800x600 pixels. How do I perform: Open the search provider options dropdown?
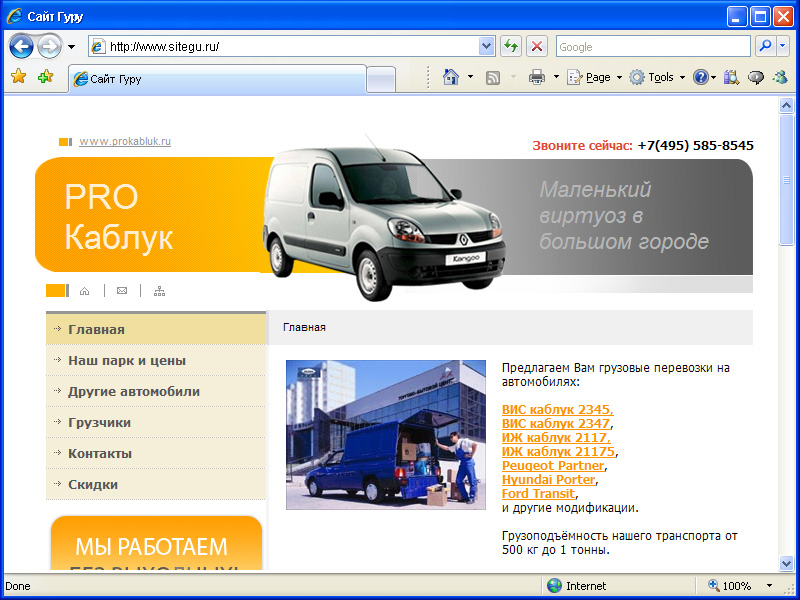(x=783, y=46)
